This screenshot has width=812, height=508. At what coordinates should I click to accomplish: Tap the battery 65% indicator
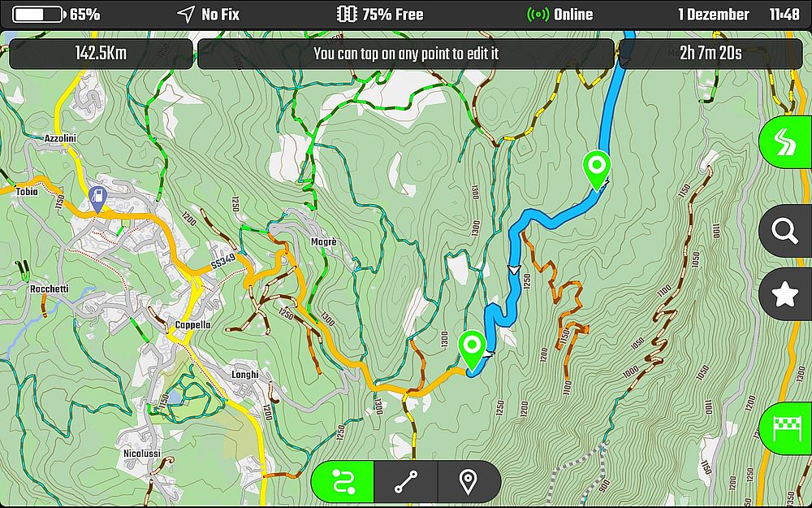pyautogui.click(x=56, y=15)
